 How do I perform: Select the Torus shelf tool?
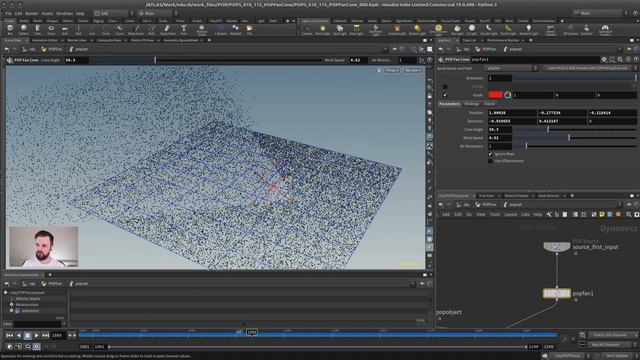tap(51, 29)
